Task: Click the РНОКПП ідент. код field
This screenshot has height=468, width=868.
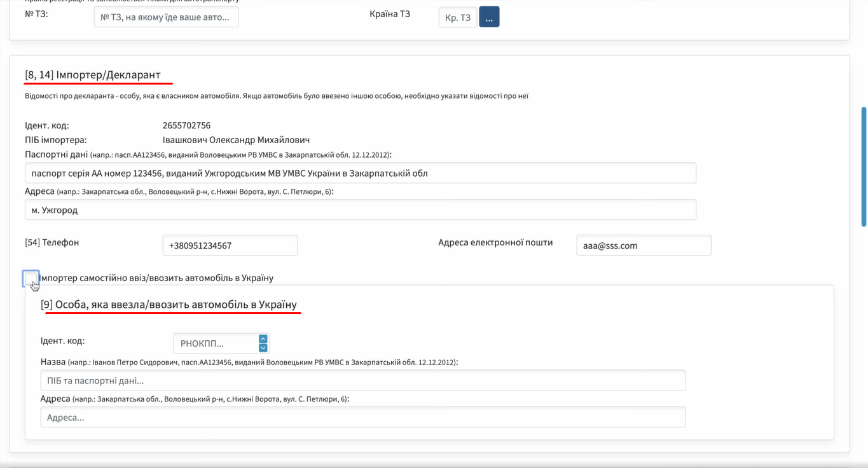Action: pyautogui.click(x=216, y=343)
